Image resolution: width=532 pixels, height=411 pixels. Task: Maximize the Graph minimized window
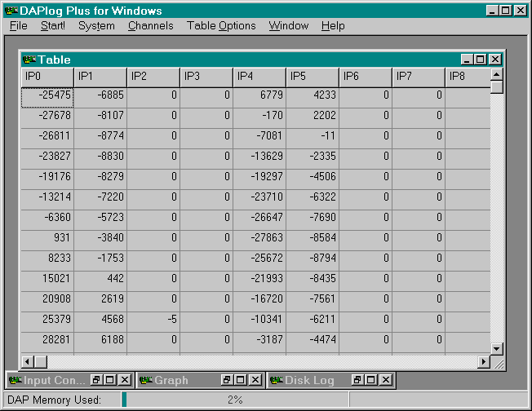point(240,380)
